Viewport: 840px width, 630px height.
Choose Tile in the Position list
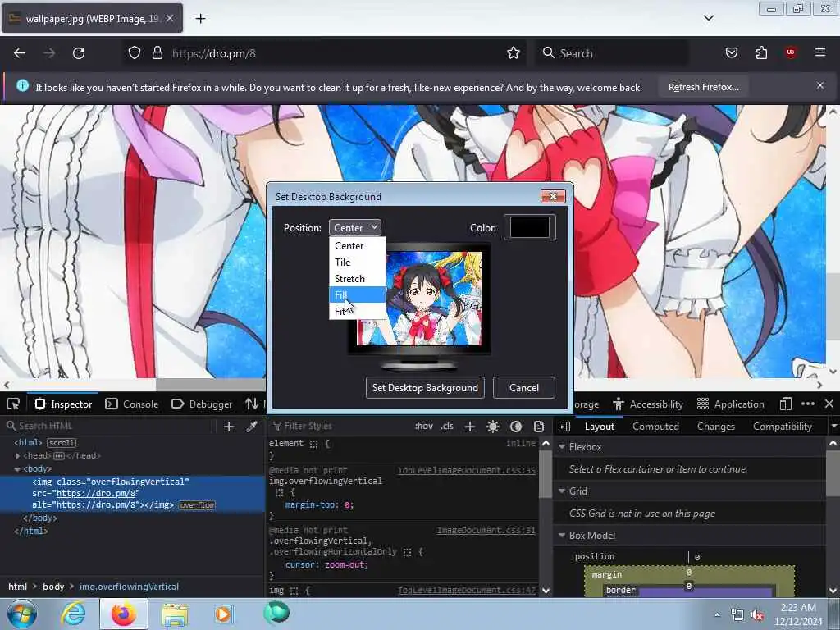pos(358,262)
